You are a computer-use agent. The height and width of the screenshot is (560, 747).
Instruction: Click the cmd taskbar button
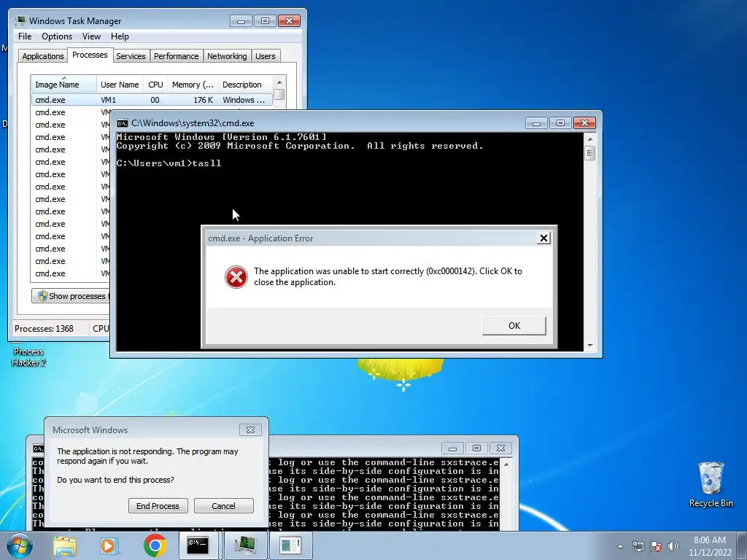198,545
